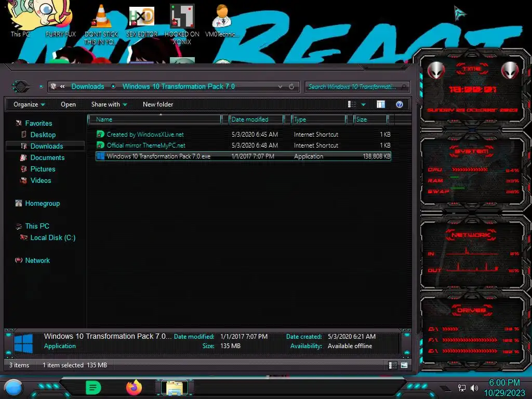This screenshot has width=532, height=399.
Task: Click the Start orb on the taskbar
Action: click(14, 388)
